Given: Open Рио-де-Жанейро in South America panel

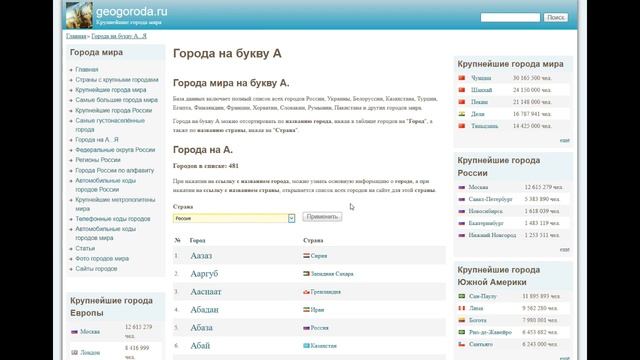Looking at the screenshot, I should [x=490, y=332].
